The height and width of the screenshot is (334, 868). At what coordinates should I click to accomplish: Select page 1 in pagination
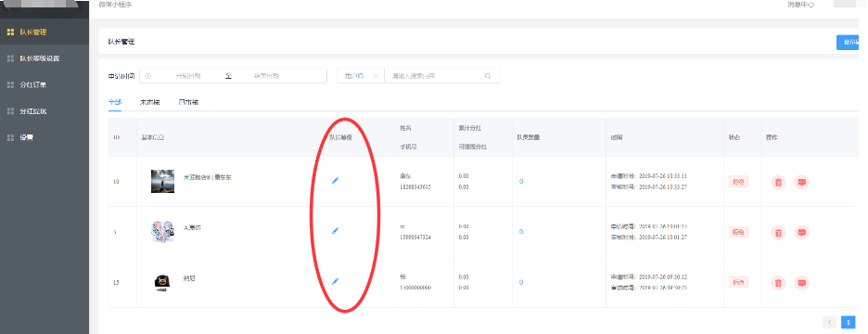pyautogui.click(x=849, y=322)
